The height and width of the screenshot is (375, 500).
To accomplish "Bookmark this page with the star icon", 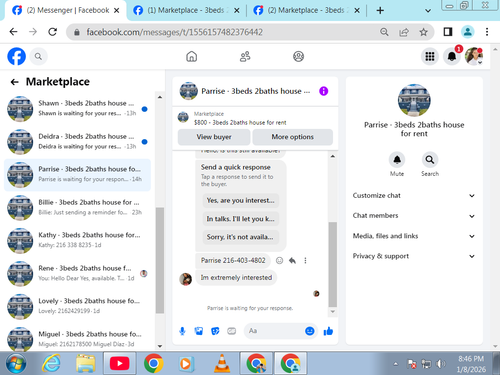I will pos(423,32).
